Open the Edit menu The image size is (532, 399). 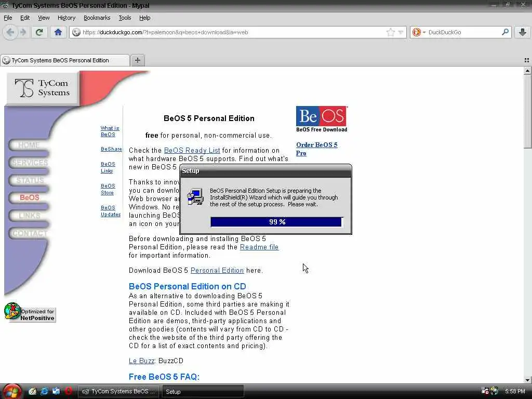click(25, 18)
